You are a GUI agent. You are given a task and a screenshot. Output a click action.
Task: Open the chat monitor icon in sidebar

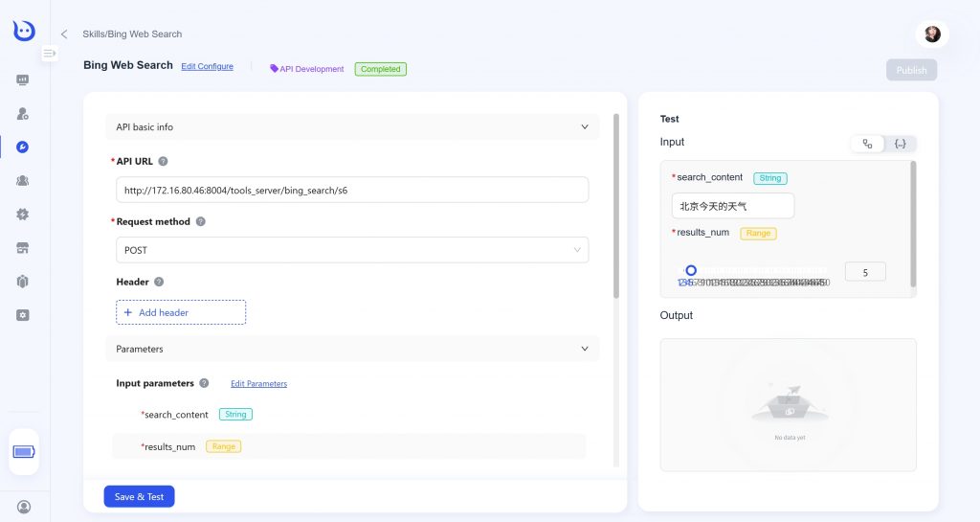tap(23, 79)
